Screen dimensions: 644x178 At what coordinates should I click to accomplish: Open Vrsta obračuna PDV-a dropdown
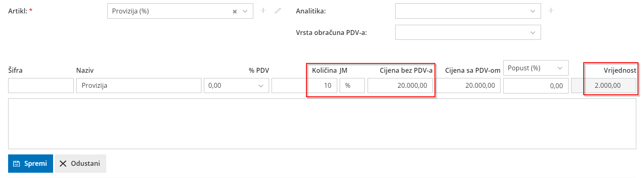point(468,32)
